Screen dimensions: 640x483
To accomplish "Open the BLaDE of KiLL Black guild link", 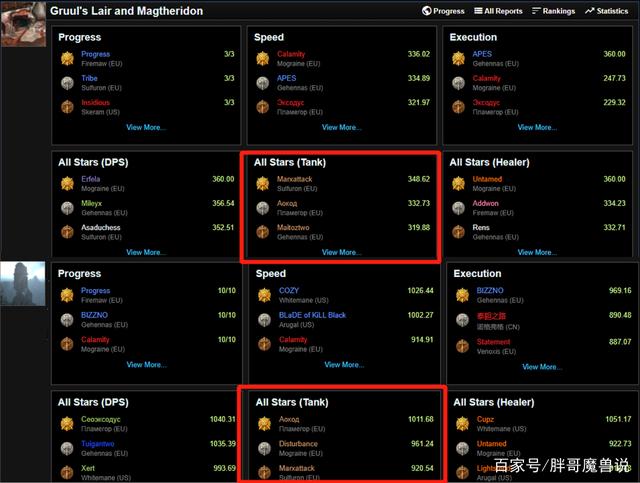I will (312, 315).
